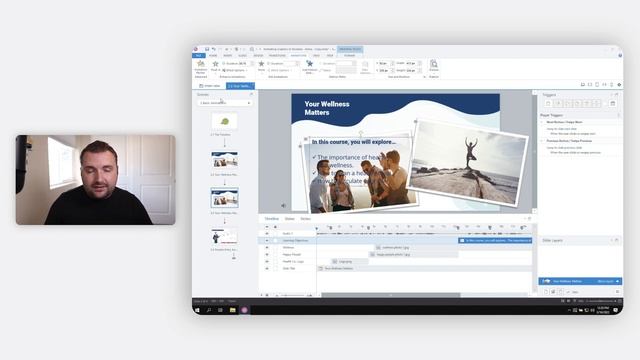Hide the Health Co. Logo timeline object

[267, 261]
